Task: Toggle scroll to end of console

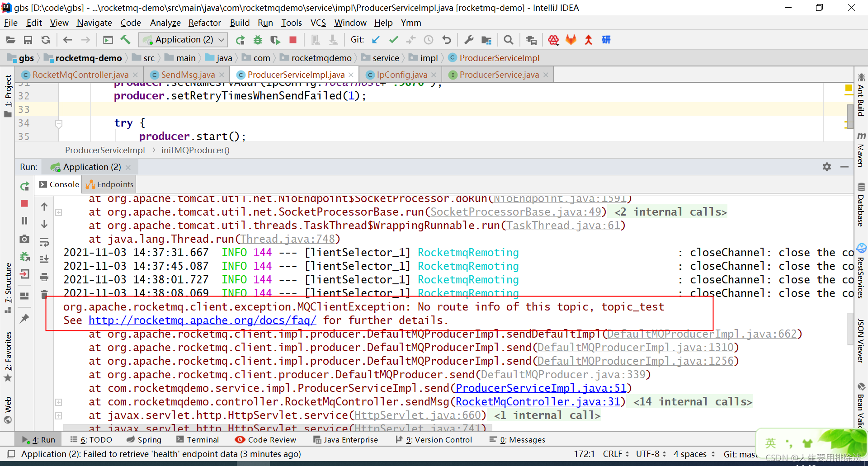Action: coord(44,259)
